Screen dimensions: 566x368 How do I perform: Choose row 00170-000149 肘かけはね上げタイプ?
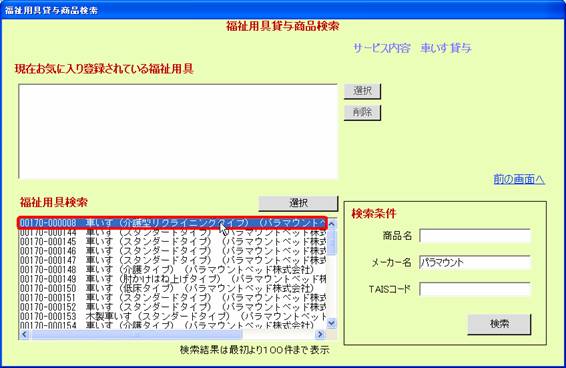pyautogui.click(x=173, y=279)
